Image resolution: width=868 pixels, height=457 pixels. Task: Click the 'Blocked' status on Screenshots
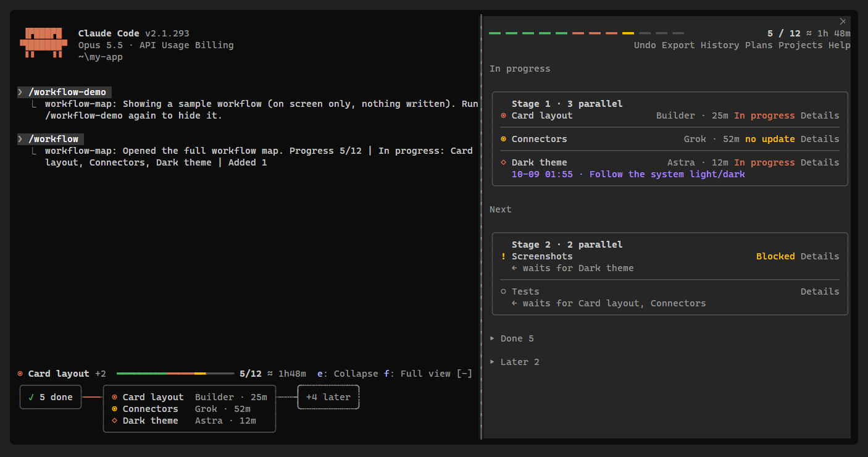775,256
